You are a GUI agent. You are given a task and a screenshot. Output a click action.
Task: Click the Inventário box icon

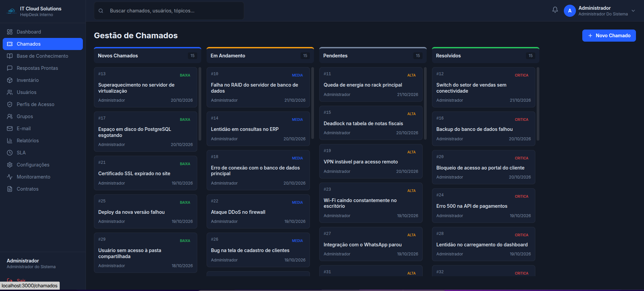pos(10,80)
